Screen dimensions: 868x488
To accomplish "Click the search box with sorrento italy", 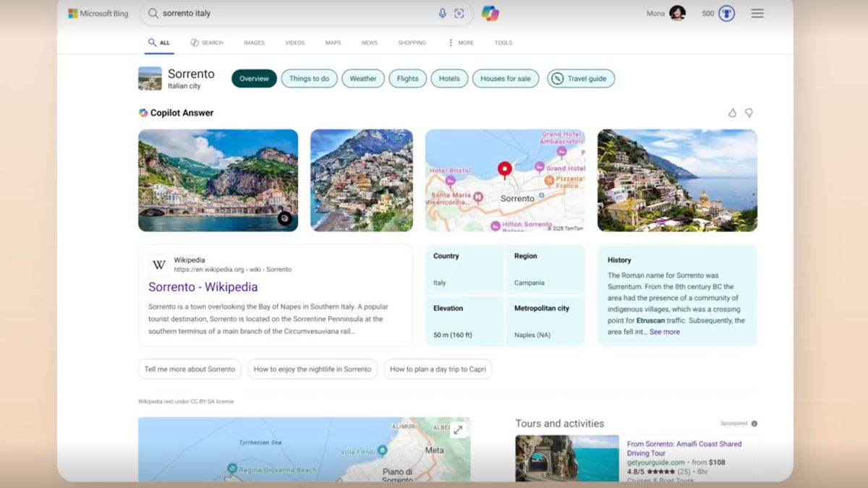I will 289,14.
